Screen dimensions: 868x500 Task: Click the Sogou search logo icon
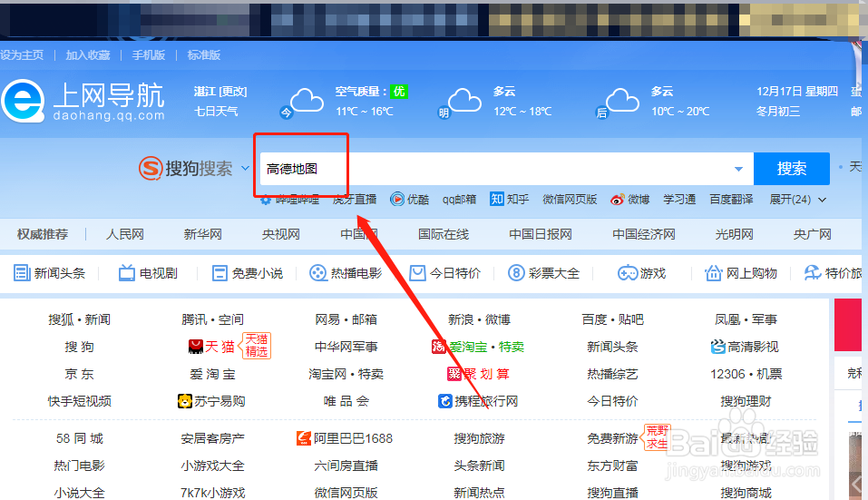(150, 168)
